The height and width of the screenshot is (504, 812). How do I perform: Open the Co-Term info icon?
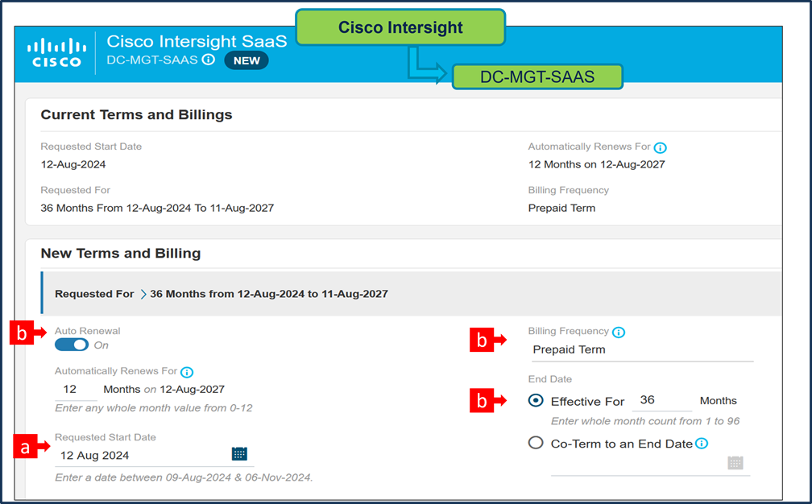click(x=701, y=444)
